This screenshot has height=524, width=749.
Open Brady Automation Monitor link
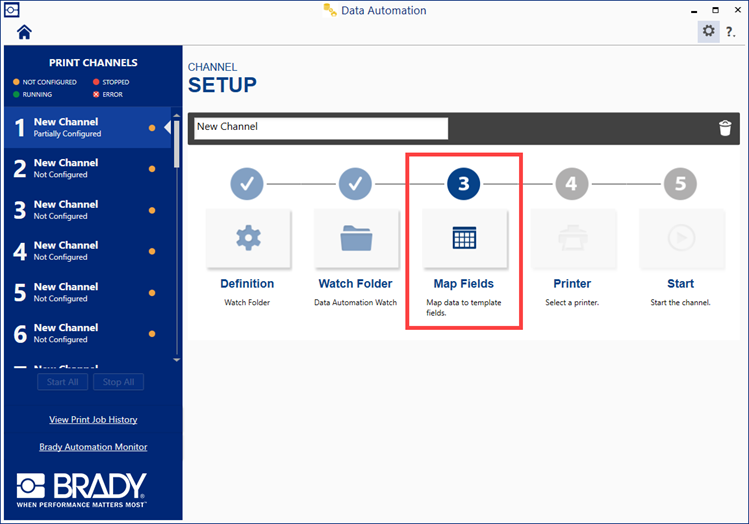[x=93, y=447]
